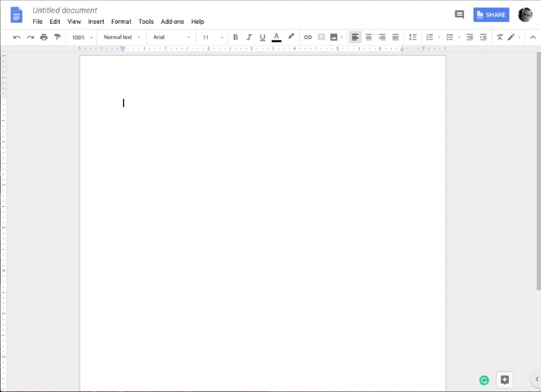Screen dimensions: 541x392
Task: Click the Undo arrow icon
Action: [17, 37]
